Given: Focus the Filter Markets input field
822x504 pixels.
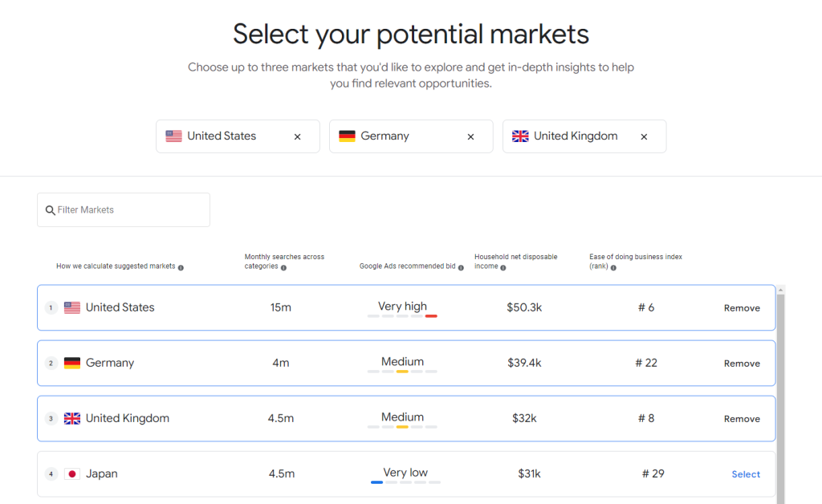Looking at the screenshot, I should coord(124,209).
